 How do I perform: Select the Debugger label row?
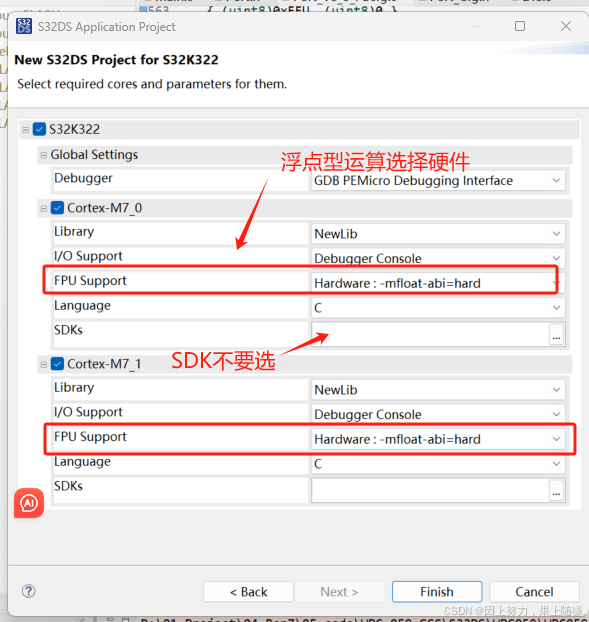[83, 178]
